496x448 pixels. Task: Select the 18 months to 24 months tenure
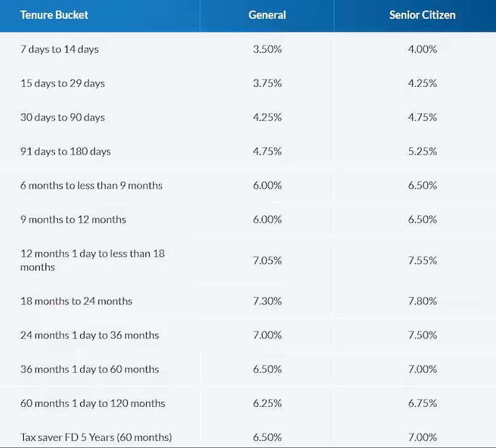click(76, 301)
